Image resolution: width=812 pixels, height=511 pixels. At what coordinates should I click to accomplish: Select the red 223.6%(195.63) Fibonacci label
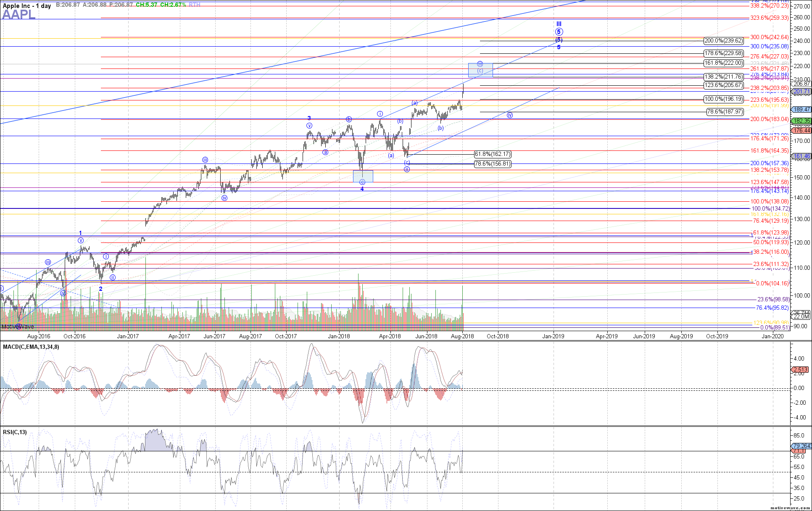(769, 100)
